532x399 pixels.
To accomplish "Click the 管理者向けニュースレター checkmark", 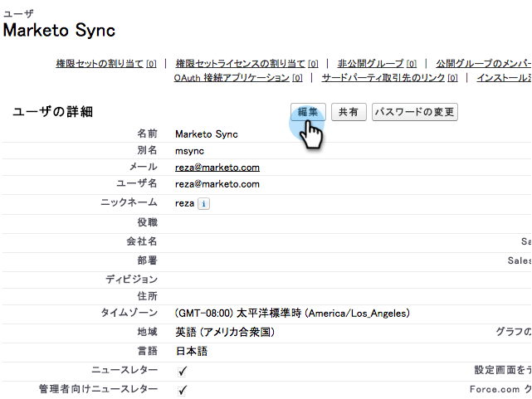I will (x=183, y=390).
